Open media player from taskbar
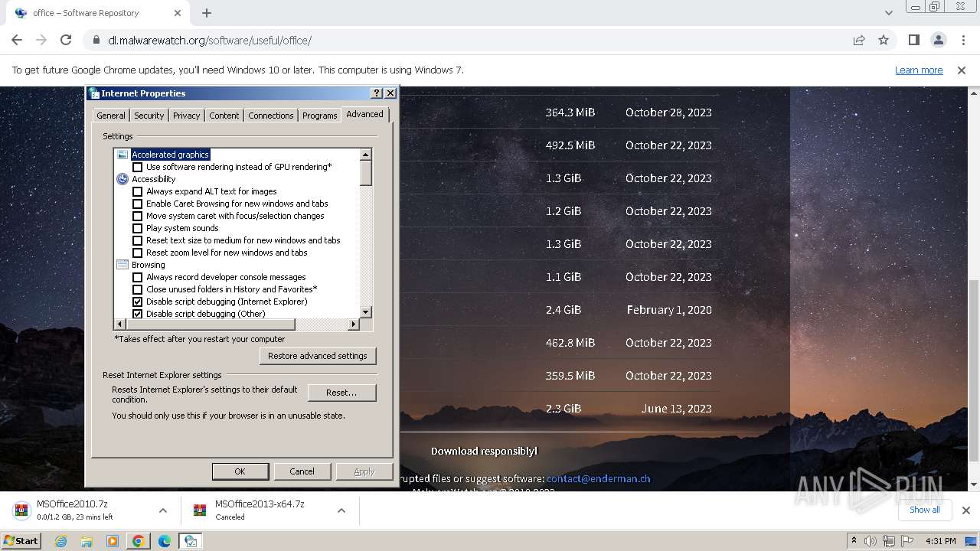The image size is (980, 551). pos(113,541)
